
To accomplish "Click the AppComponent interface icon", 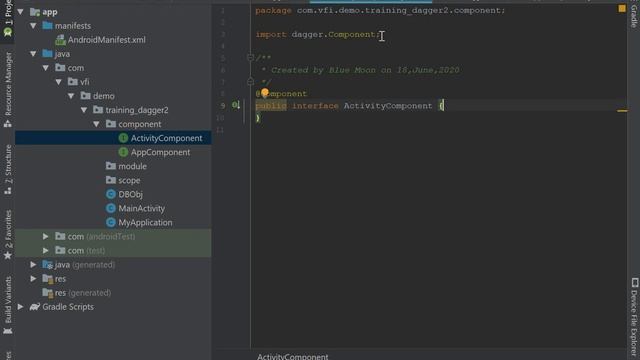I will 123,152.
